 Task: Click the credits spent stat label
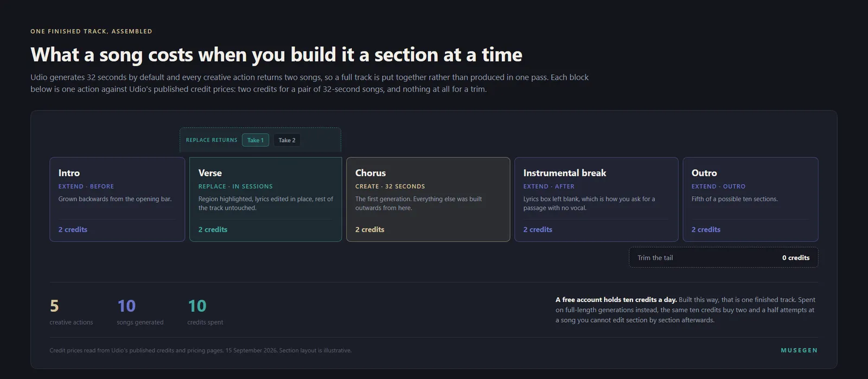tap(205, 322)
